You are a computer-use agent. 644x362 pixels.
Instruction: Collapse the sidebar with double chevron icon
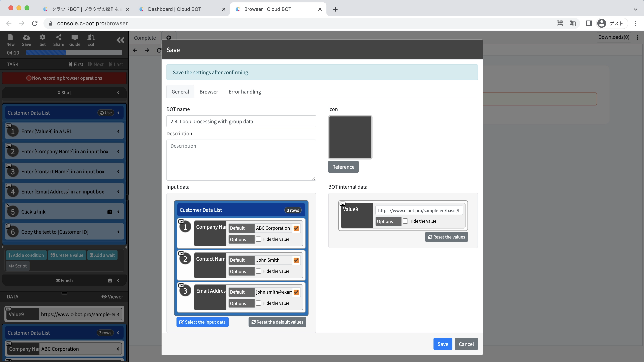coord(120,40)
